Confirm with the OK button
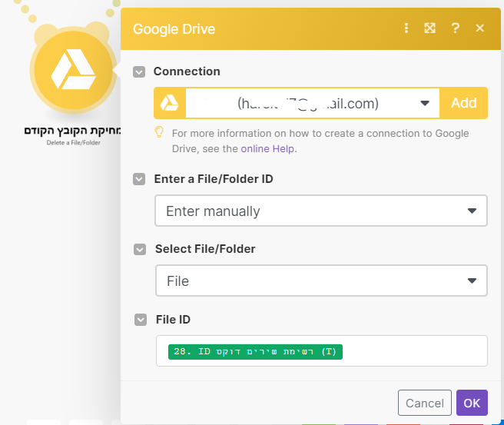The width and height of the screenshot is (504, 425). coord(472,403)
